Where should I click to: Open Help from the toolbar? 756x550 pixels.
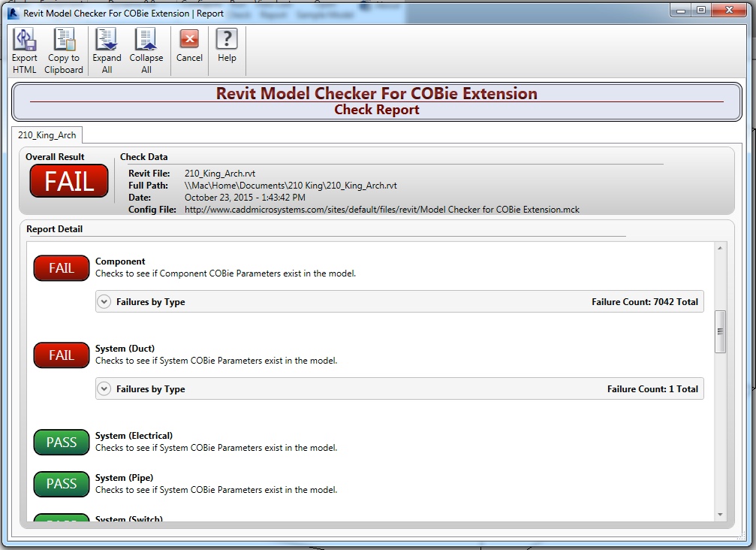227,48
